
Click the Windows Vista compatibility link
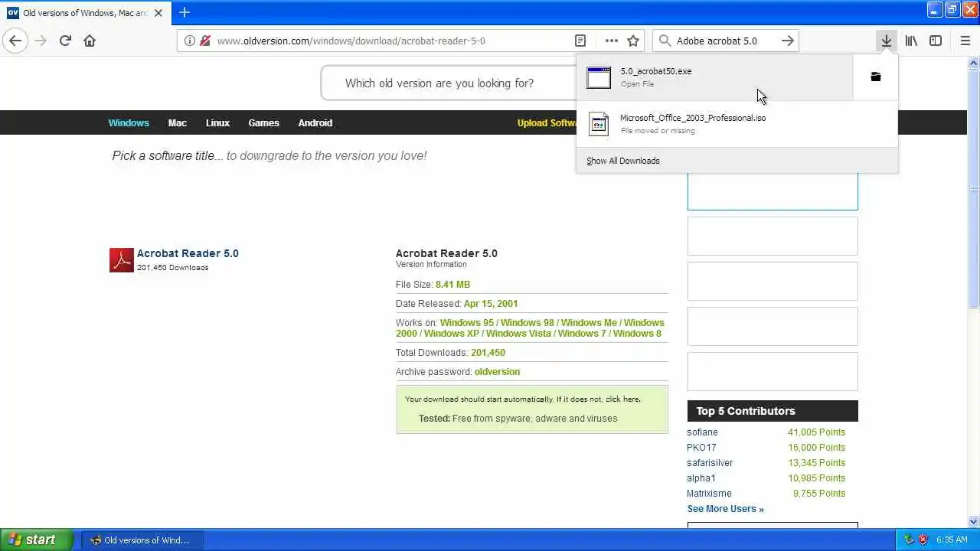pos(518,333)
